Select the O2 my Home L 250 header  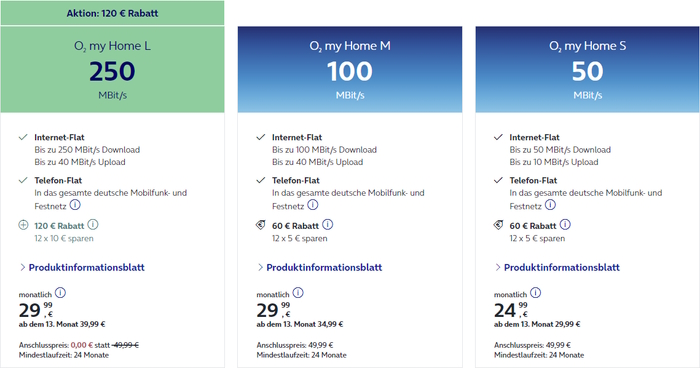[x=112, y=69]
